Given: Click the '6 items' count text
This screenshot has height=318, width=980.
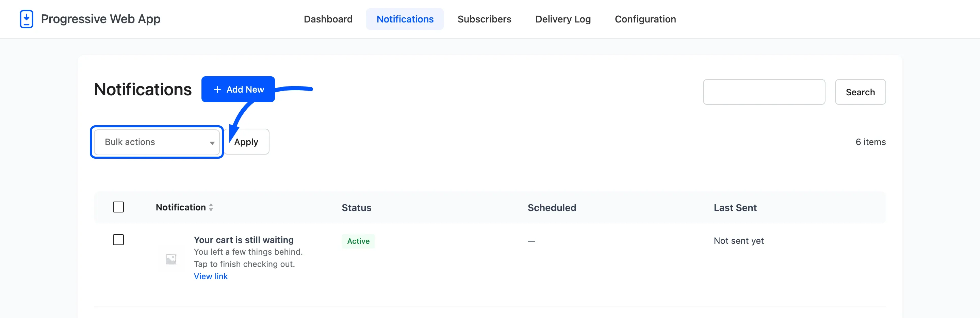Looking at the screenshot, I should pyautogui.click(x=870, y=142).
